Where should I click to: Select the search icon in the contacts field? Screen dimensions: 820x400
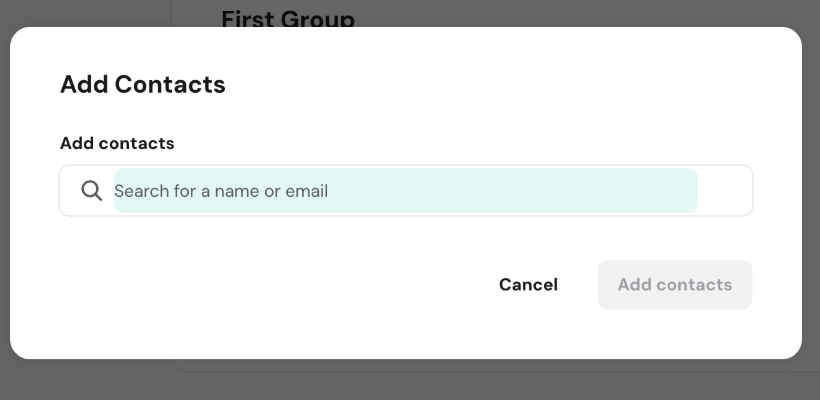click(x=92, y=191)
